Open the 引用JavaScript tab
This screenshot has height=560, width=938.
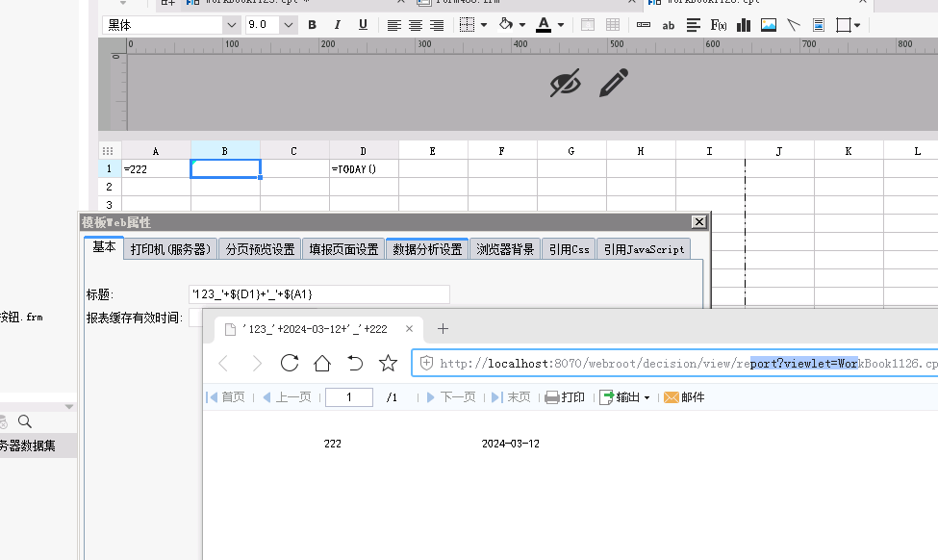click(x=644, y=249)
